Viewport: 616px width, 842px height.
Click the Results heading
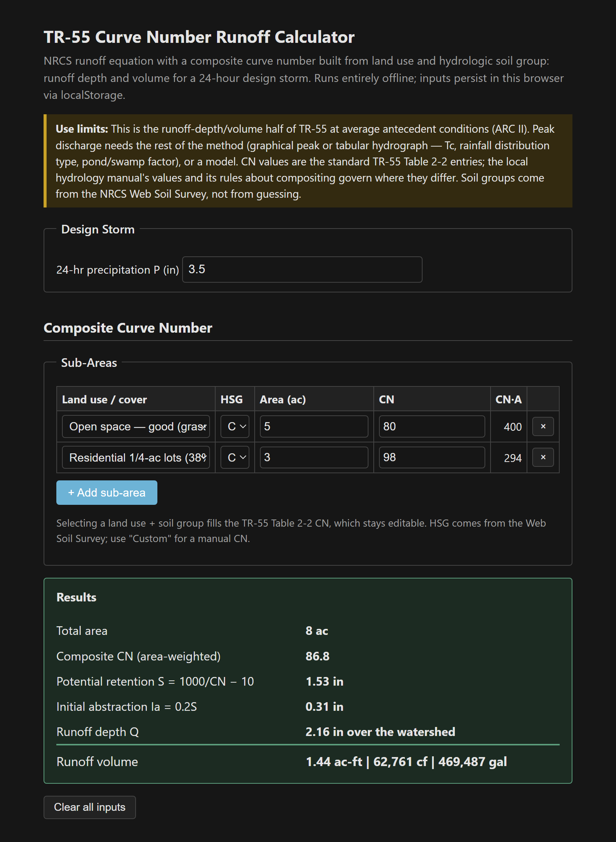pos(76,597)
